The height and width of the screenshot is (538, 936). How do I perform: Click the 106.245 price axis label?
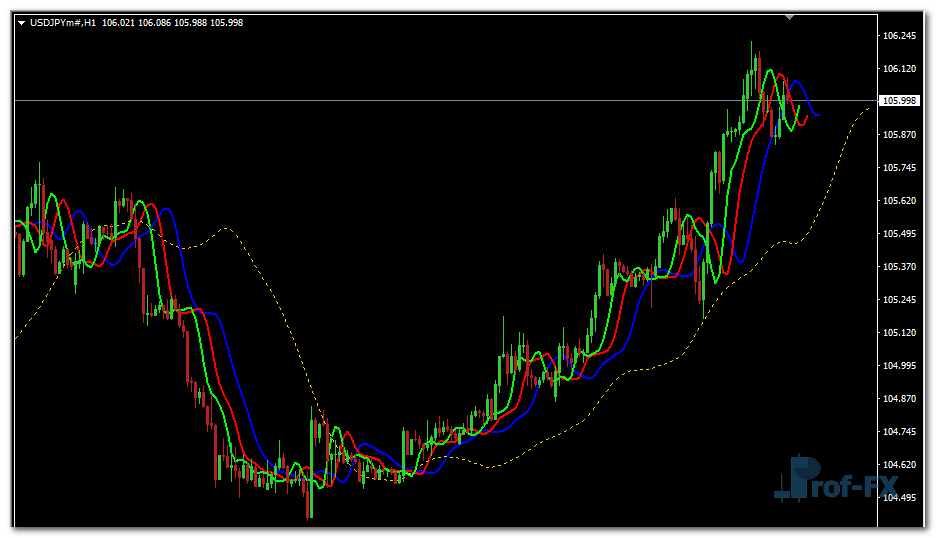[900, 36]
